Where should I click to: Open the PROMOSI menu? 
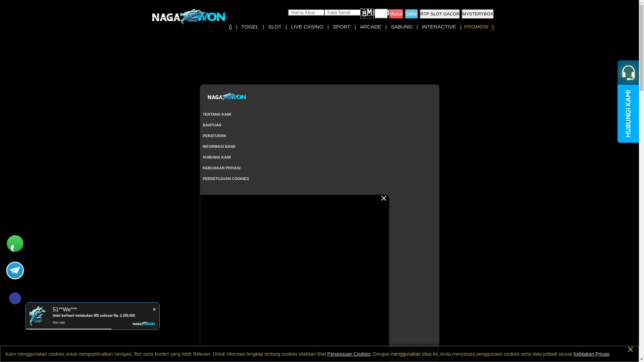point(476,27)
